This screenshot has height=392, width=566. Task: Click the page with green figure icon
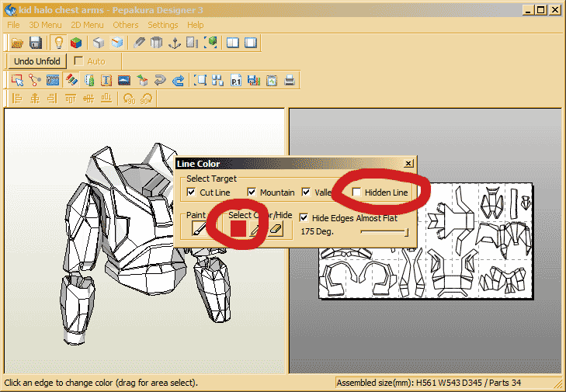(89, 80)
